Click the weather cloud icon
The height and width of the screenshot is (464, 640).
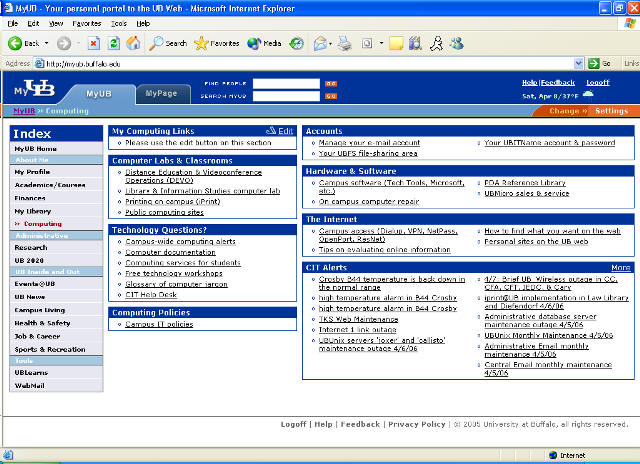[588, 94]
